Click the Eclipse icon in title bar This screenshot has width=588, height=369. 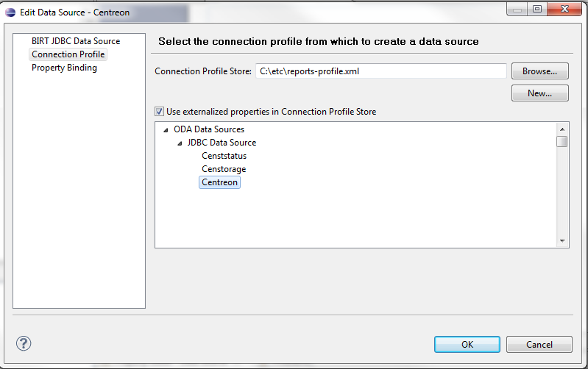tap(10, 12)
